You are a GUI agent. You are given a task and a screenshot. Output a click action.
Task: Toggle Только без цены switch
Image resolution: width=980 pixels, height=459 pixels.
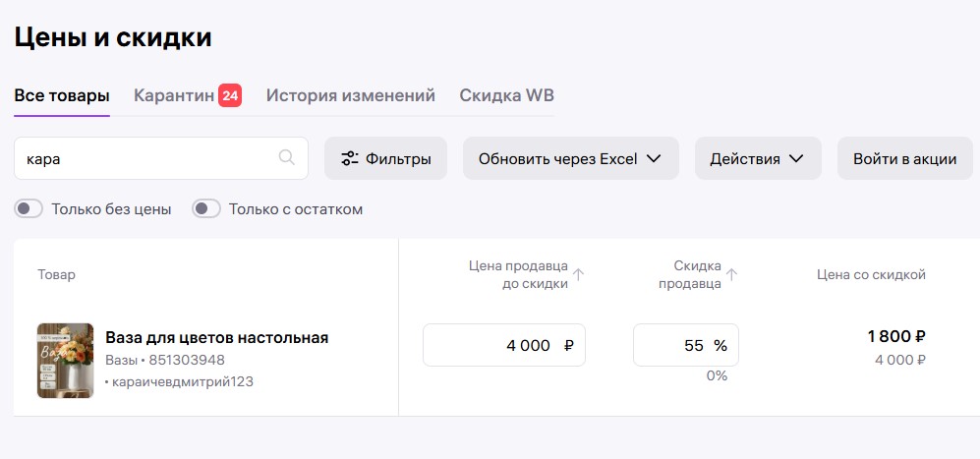[29, 208]
